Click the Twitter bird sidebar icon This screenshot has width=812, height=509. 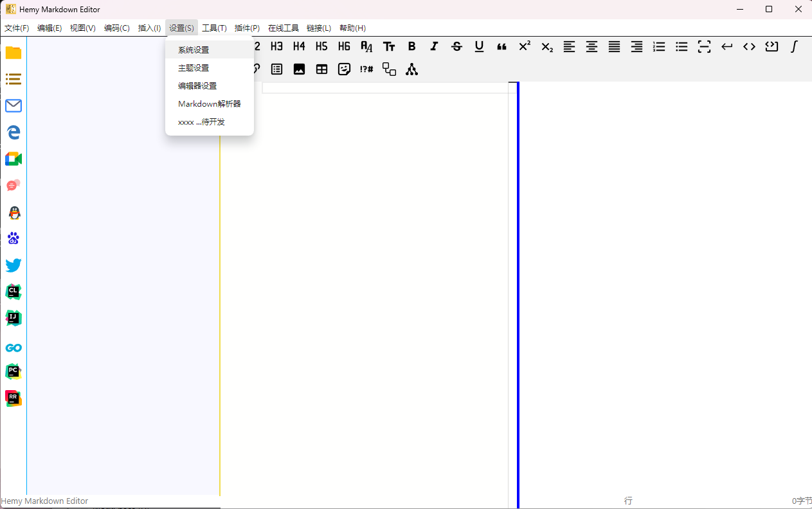(14, 265)
